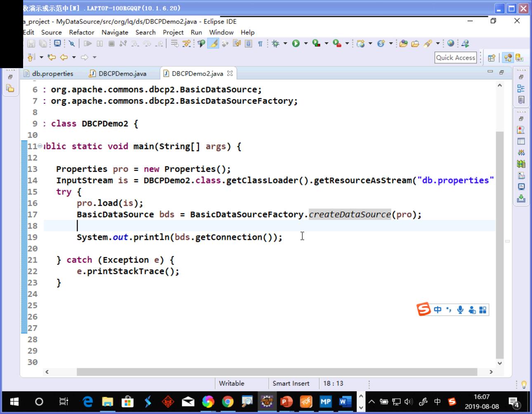Screen dimensions: 532x414
Task: Click Drop To Frame icon
Action: [174, 43]
